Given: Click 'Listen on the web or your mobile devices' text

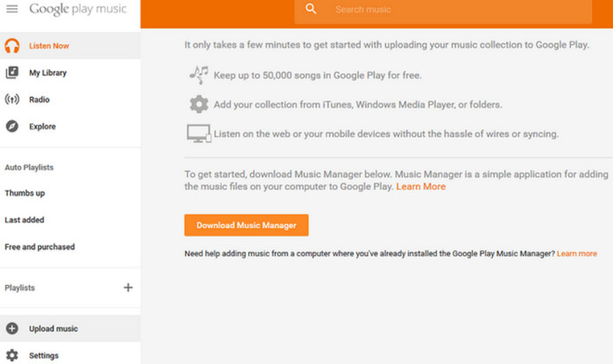Looking at the screenshot, I should pyautogui.click(x=386, y=134).
